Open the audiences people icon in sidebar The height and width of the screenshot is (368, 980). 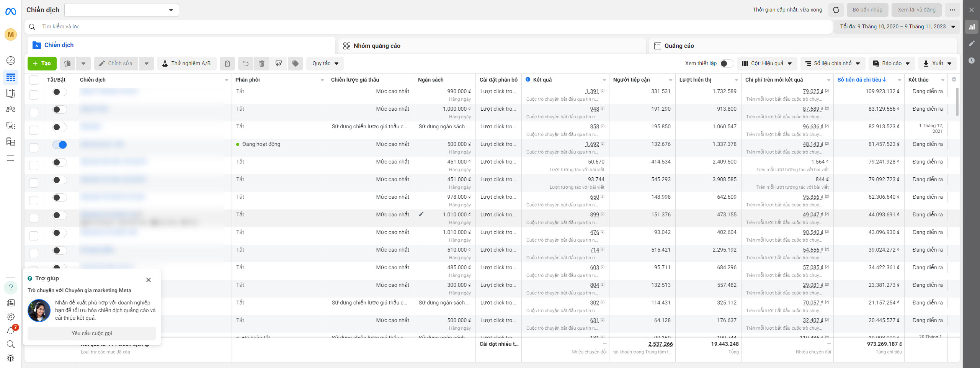[x=11, y=110]
